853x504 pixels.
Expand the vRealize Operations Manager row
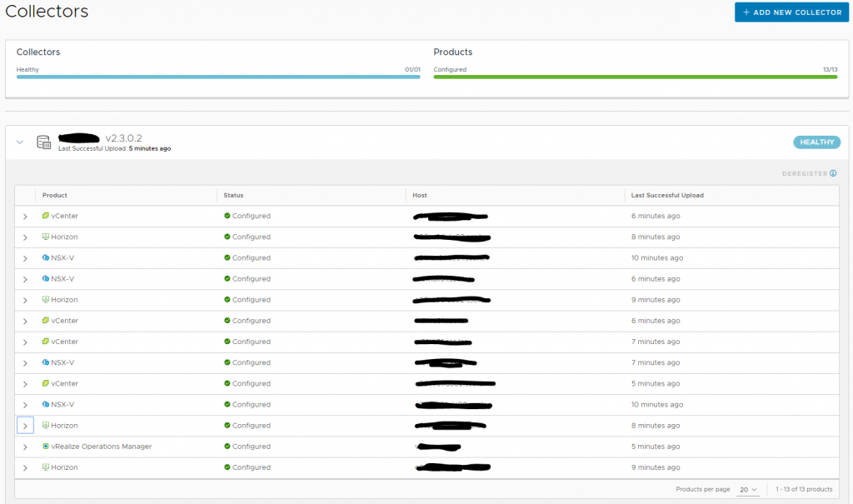25,447
